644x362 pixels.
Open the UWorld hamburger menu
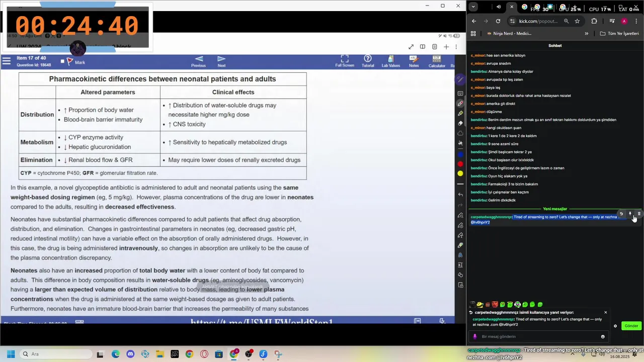point(6,61)
